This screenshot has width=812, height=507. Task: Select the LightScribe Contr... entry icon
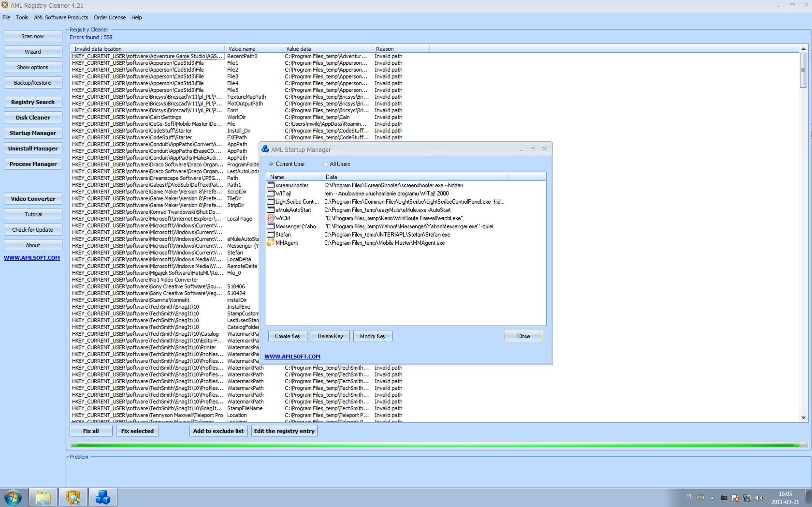coord(271,202)
